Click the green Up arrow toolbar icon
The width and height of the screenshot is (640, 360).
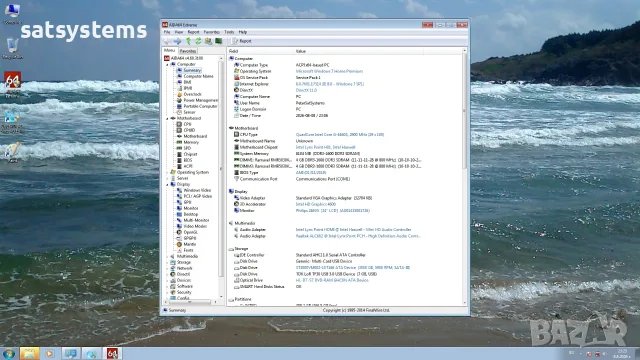coord(188,41)
